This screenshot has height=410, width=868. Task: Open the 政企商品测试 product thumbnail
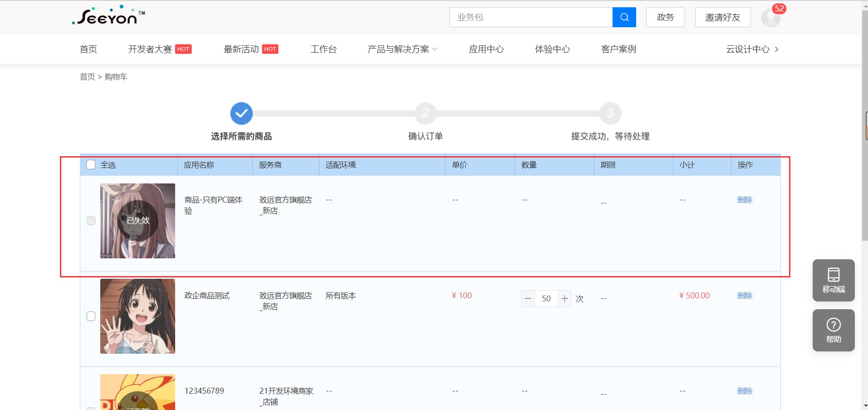(x=137, y=316)
